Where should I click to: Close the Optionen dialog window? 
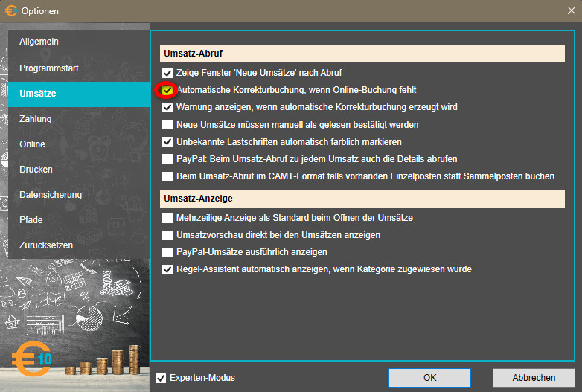[x=569, y=11]
